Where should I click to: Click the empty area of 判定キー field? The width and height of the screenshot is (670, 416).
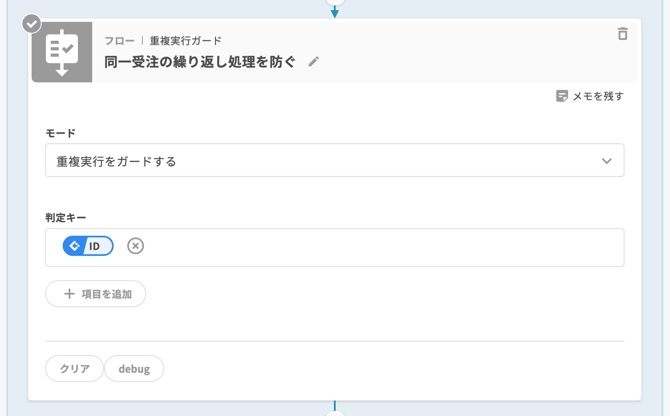pos(380,247)
